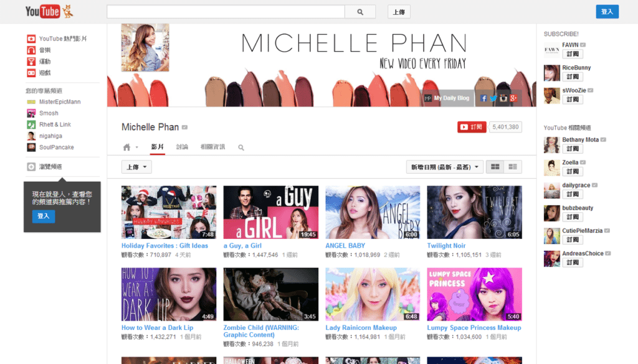Click the in-channel search magnifier beside the tabs
Screen dimensions: 638x364
(240, 147)
